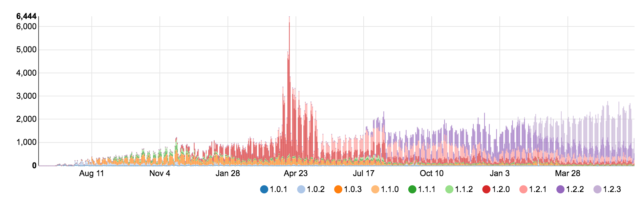644x209 pixels.
Task: Select the Oct 10 x-axis label
Action: (x=431, y=173)
